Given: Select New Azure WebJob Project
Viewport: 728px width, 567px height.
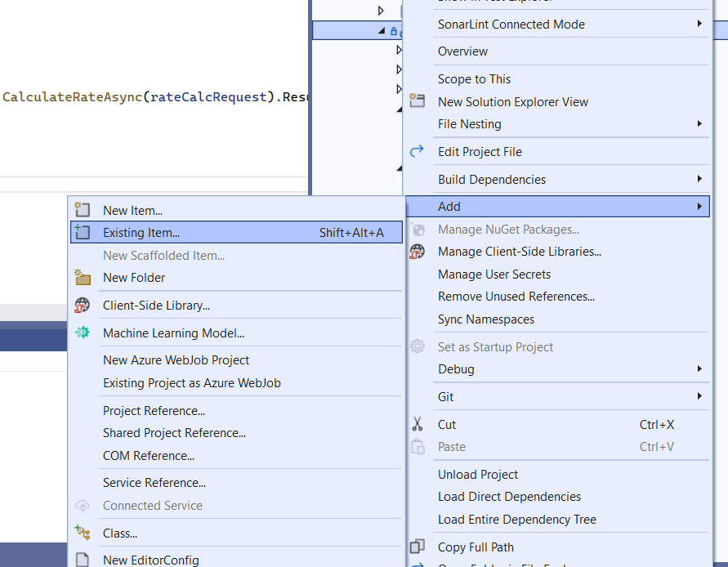Looking at the screenshot, I should tap(236, 359).
